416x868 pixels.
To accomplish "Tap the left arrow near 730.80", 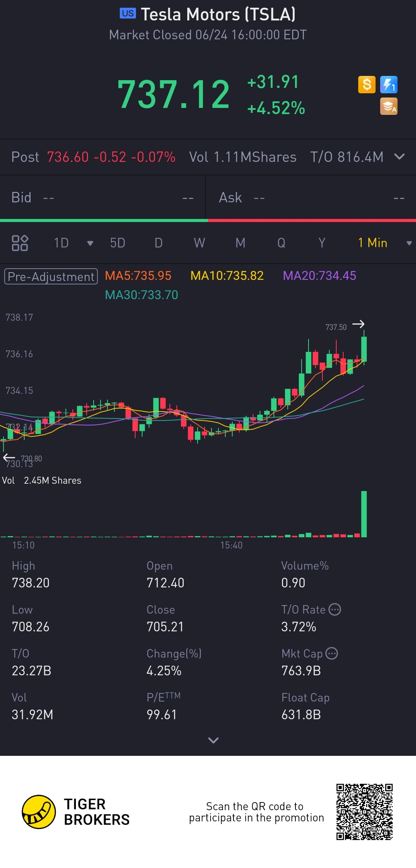I will coord(9,458).
